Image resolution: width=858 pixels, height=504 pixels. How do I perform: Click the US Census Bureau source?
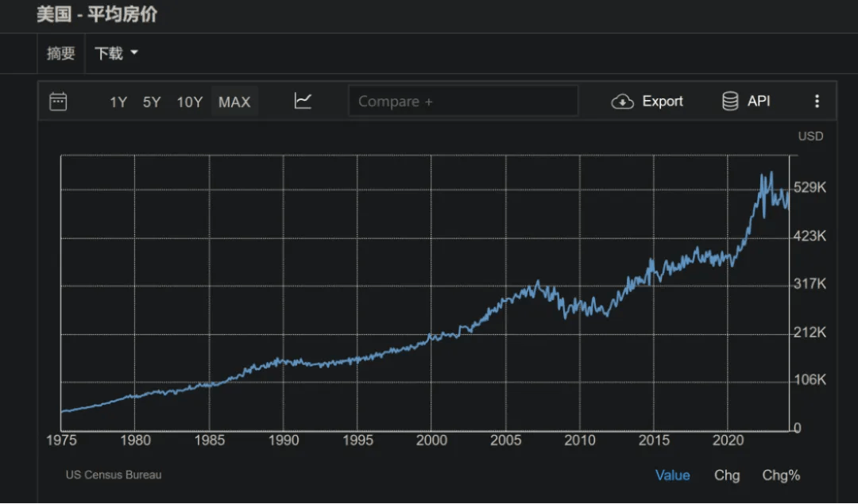pyautogui.click(x=114, y=475)
